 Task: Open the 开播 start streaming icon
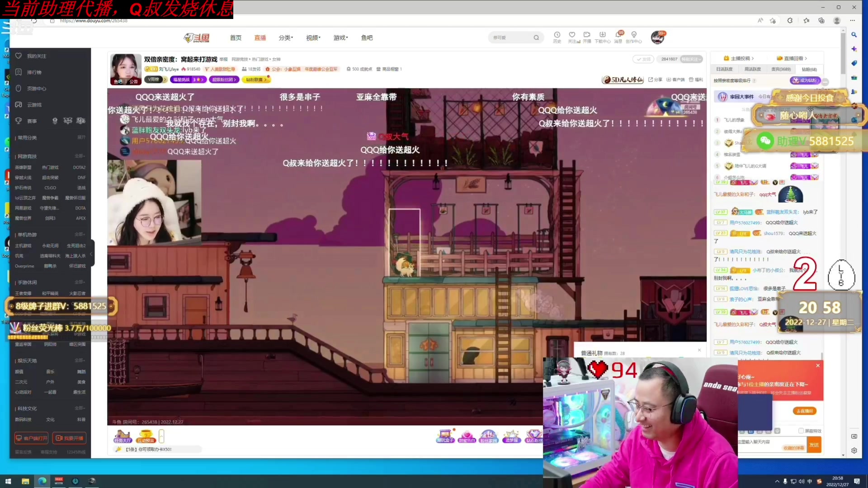click(x=587, y=35)
